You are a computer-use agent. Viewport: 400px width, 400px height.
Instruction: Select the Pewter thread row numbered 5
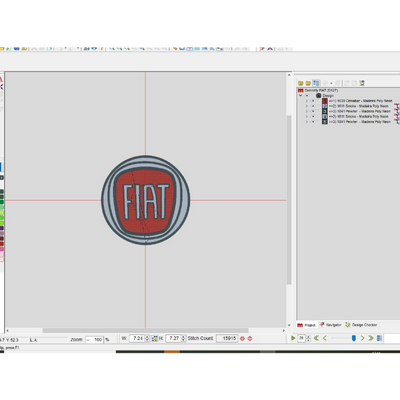click(360, 122)
